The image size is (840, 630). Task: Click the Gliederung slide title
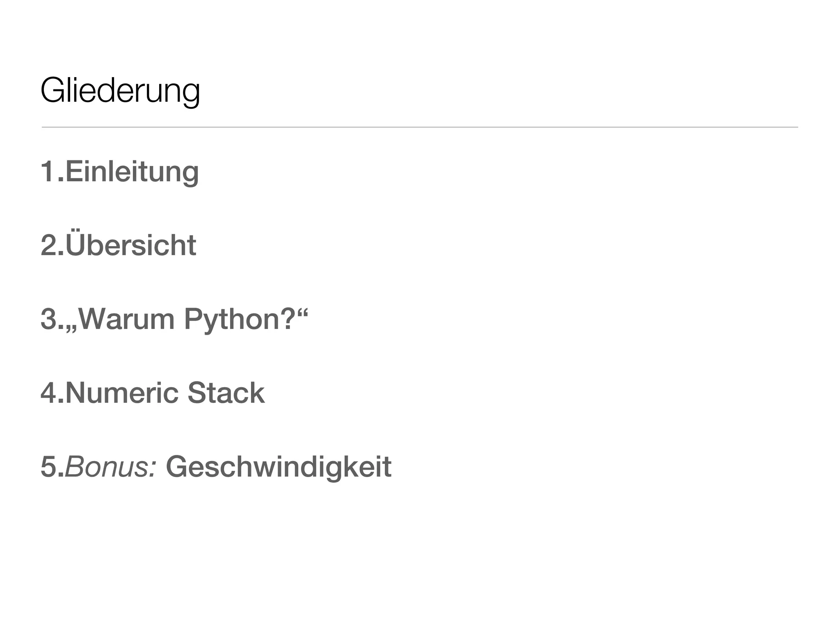tap(120, 91)
